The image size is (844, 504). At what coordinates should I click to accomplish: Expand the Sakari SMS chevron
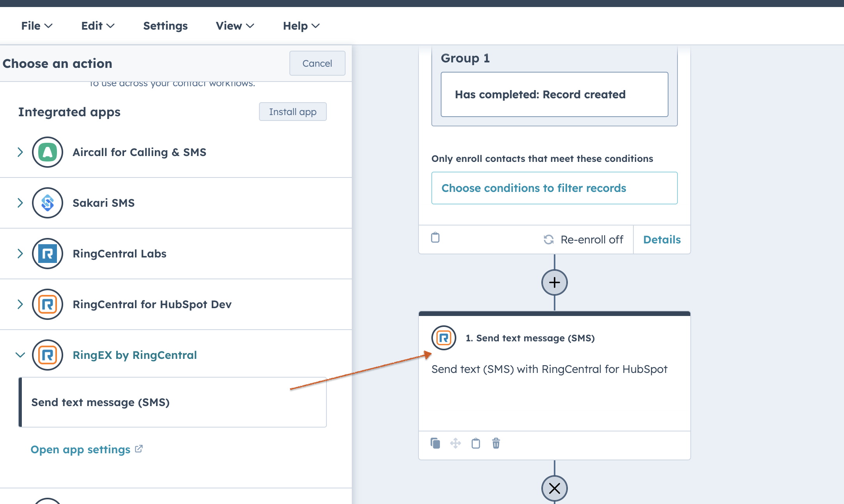coord(20,203)
